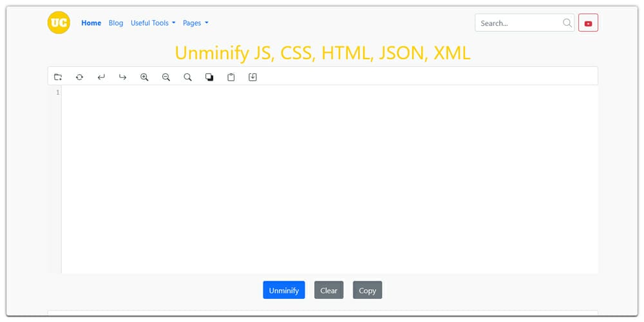
Task: Expand the Pages dropdown menu
Action: point(195,23)
